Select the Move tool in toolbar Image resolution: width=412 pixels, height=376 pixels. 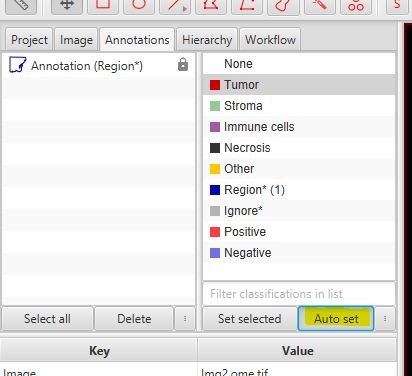67,6
